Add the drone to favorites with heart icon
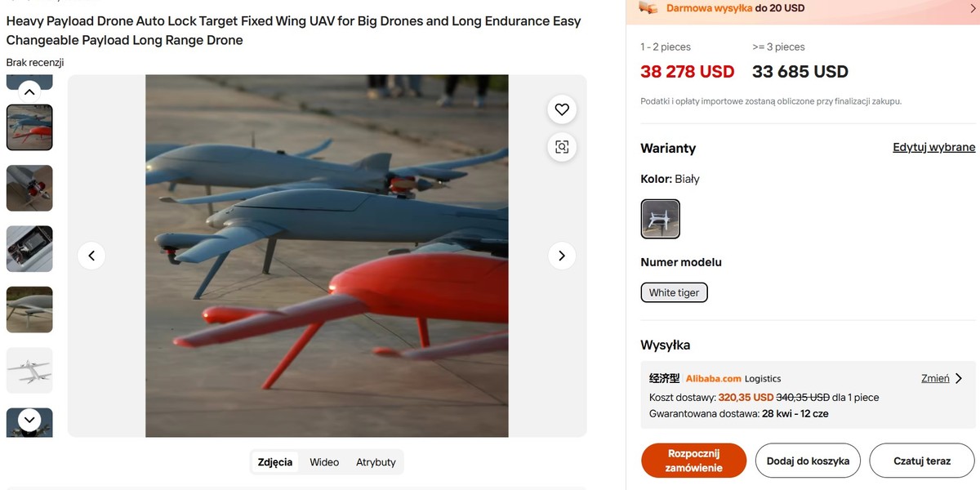Screen dimensions: 980x490 tap(561, 109)
